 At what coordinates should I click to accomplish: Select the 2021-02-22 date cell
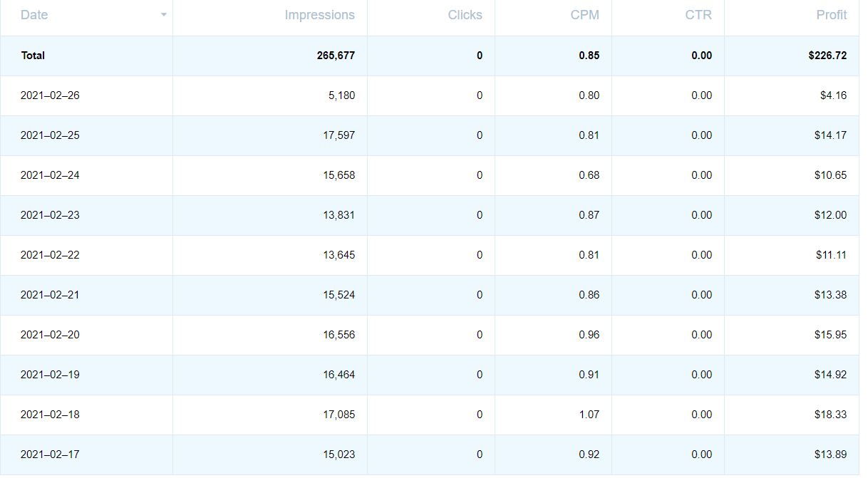click(x=50, y=255)
